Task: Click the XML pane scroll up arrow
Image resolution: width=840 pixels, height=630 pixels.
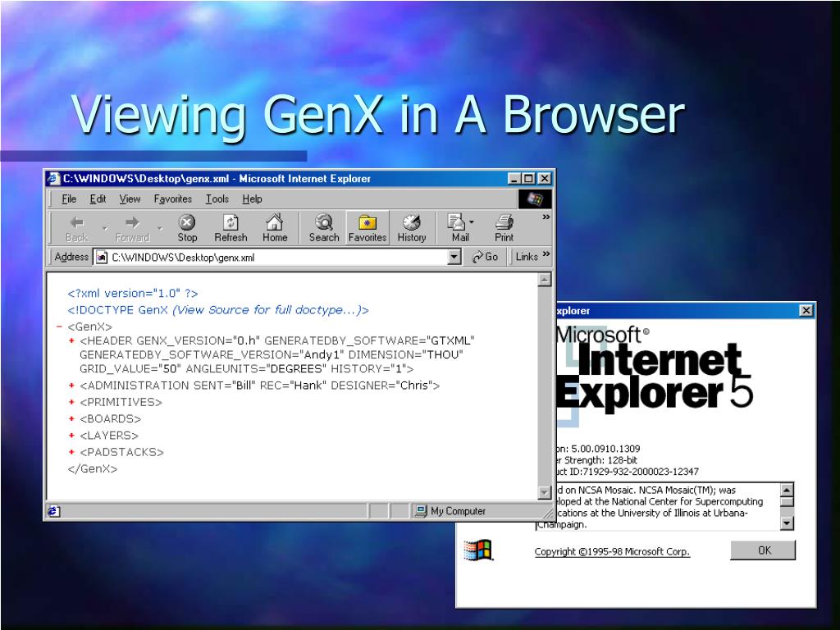Action: [545, 279]
